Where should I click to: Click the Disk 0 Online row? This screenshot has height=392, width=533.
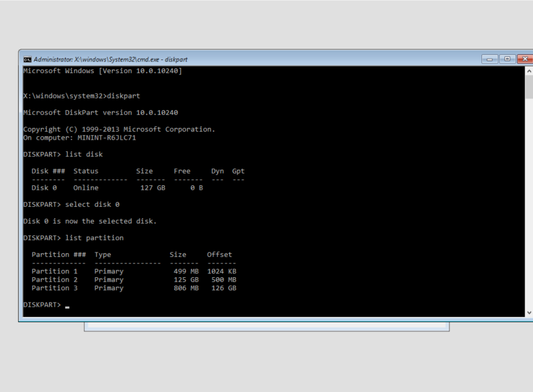(117, 188)
